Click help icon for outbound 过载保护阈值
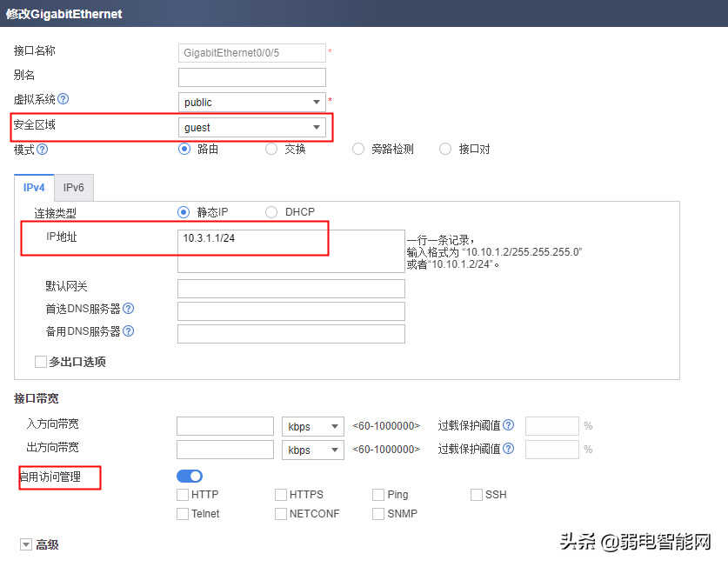Image resolution: width=728 pixels, height=567 pixels. 508,449
